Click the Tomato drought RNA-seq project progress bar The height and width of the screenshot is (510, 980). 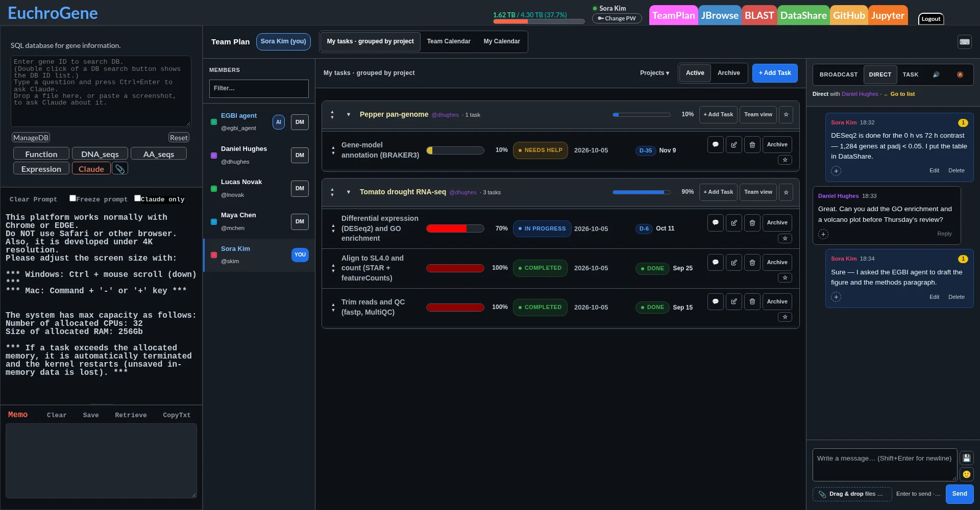pyautogui.click(x=642, y=192)
